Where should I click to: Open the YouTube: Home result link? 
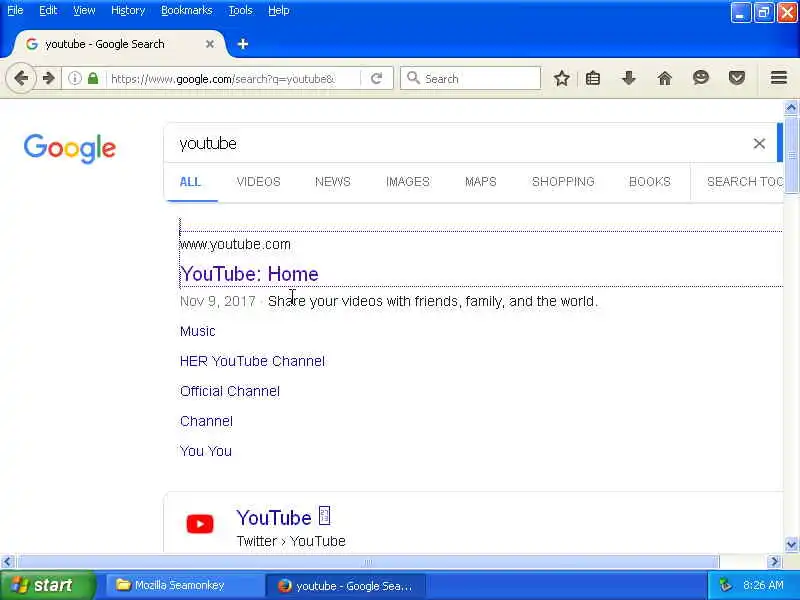249,274
